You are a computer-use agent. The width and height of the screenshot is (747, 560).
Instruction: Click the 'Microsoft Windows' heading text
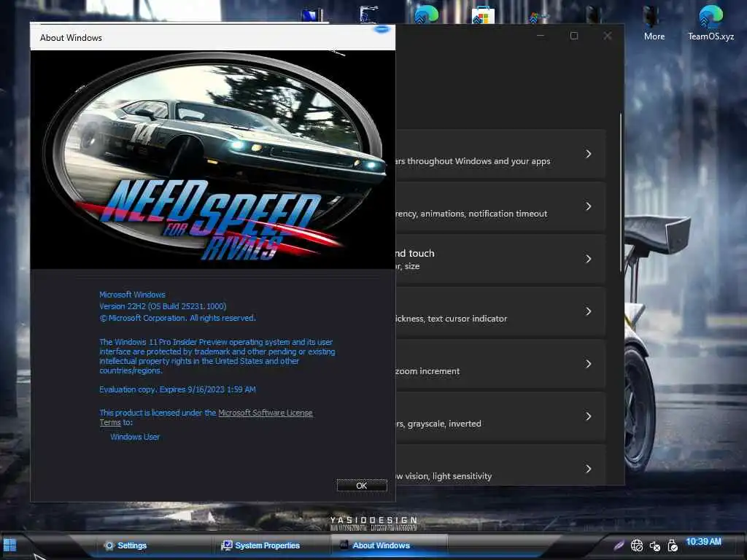(x=132, y=295)
